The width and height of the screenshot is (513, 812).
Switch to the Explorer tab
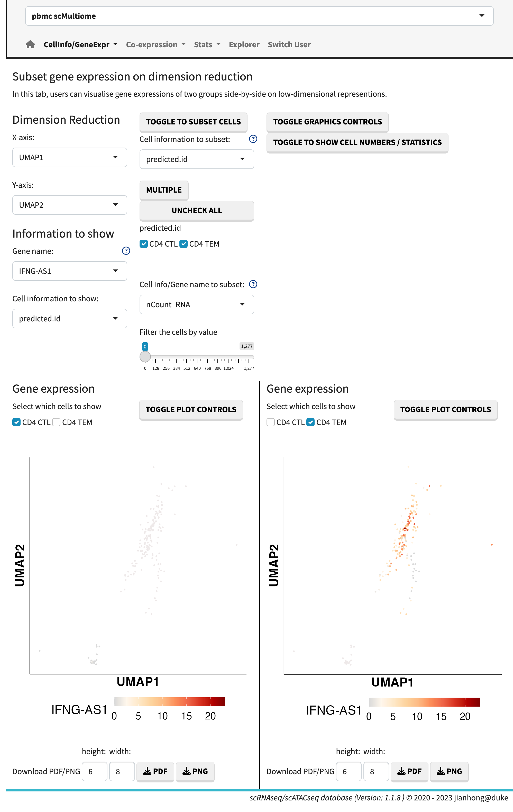[x=244, y=44]
